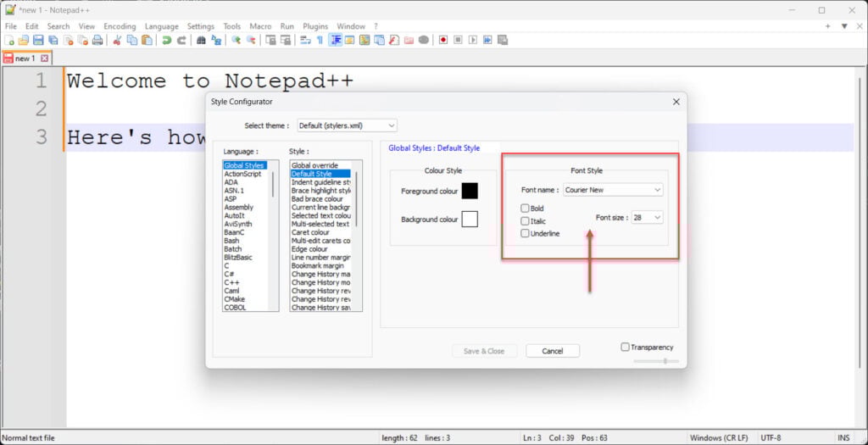
Task: Open the tab list arrow beside the plus
Action: pos(844,26)
